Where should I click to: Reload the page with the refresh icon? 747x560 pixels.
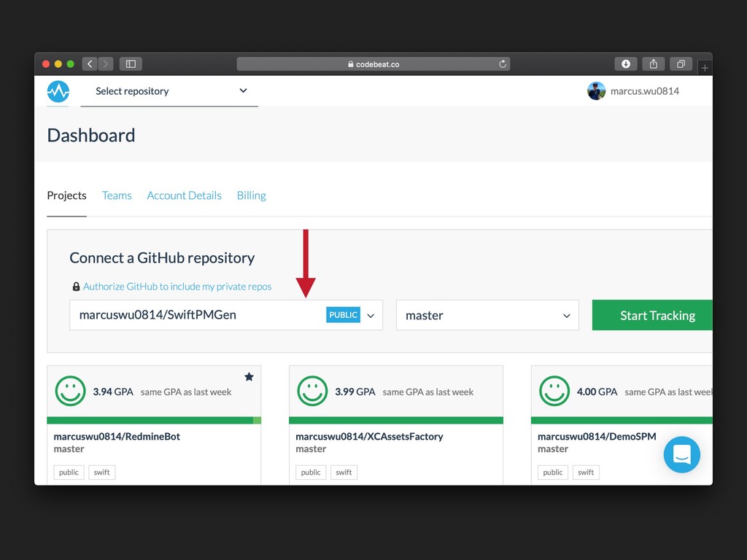pos(502,64)
